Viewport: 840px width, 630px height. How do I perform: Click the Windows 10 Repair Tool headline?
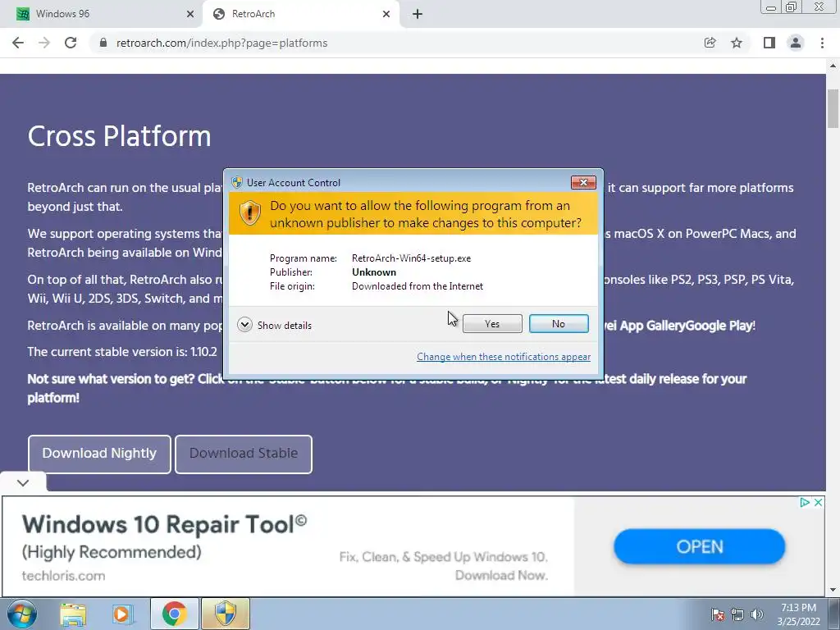[164, 524]
